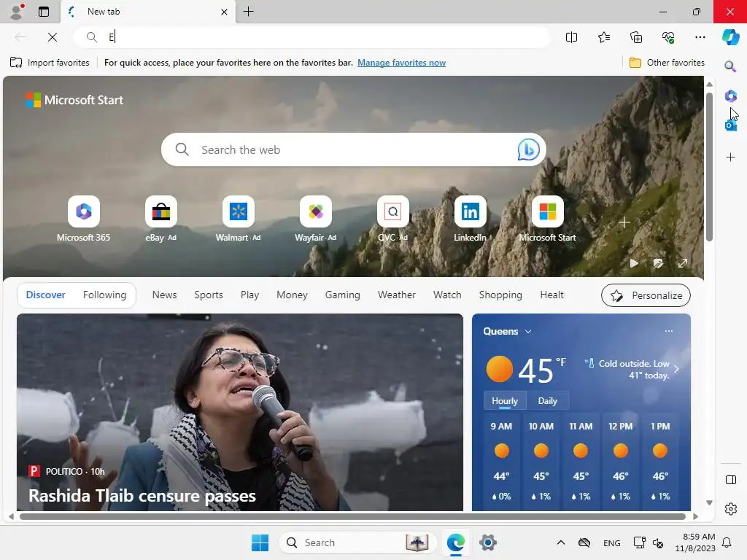The height and width of the screenshot is (560, 747).
Task: Open the tab actions menu icon
Action: pyautogui.click(x=43, y=12)
